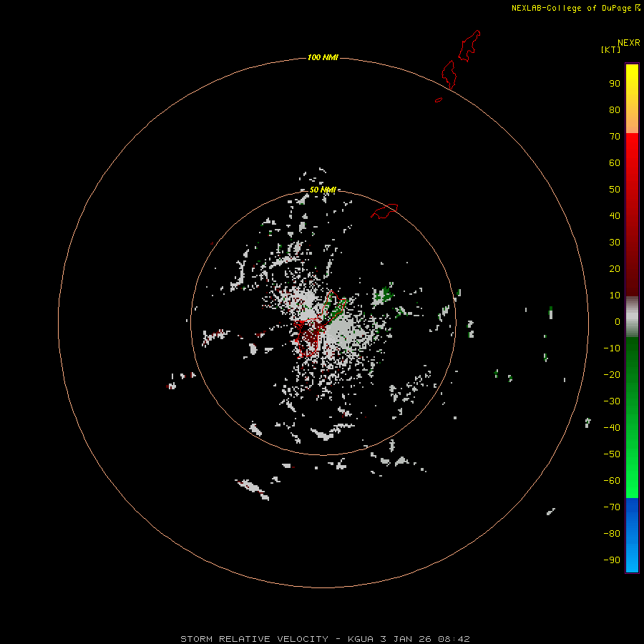Click the -60 value on the velocity scale
The height and width of the screenshot is (644, 644).
coord(612,481)
